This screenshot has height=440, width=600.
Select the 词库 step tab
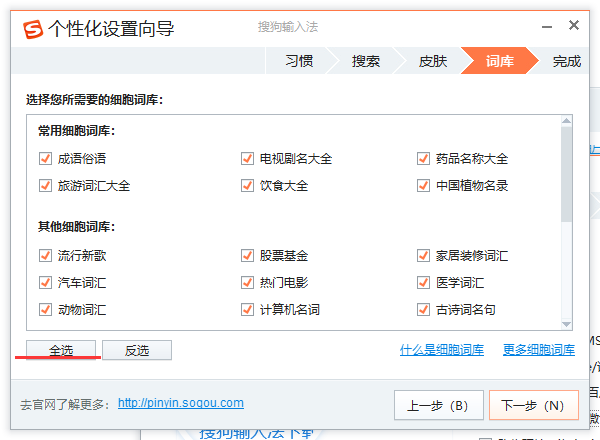click(x=500, y=61)
